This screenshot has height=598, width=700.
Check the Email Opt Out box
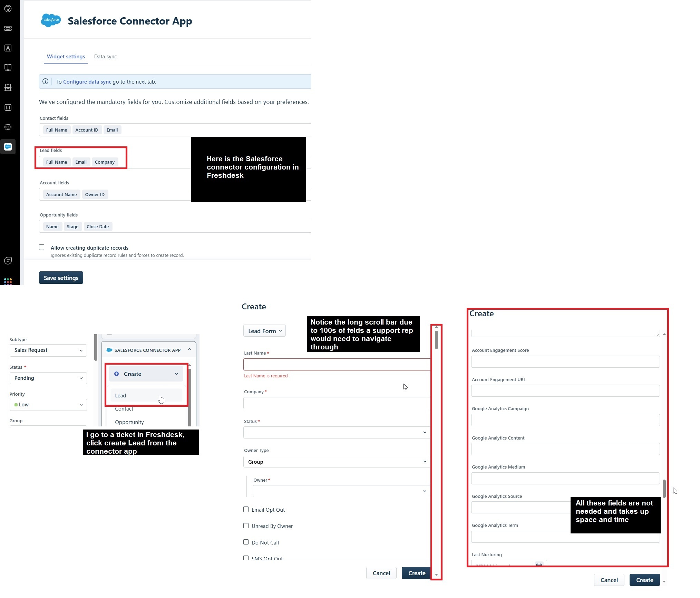(246, 509)
